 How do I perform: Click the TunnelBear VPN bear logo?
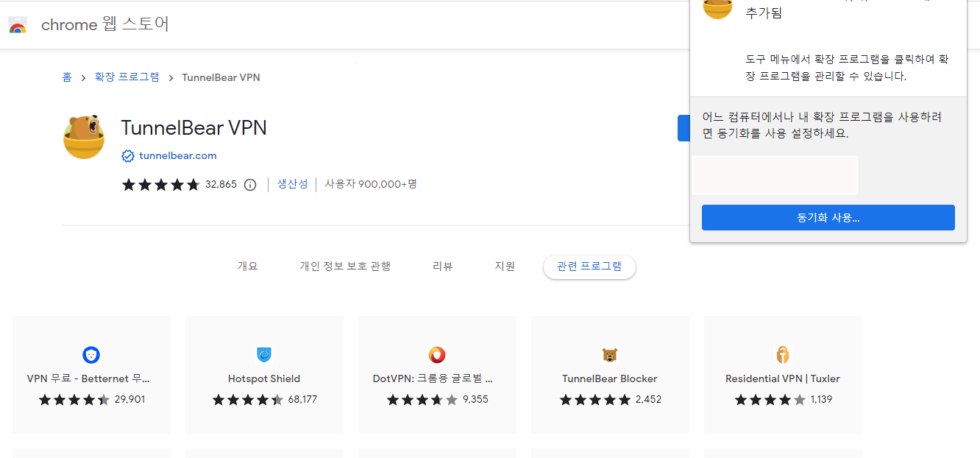84,136
